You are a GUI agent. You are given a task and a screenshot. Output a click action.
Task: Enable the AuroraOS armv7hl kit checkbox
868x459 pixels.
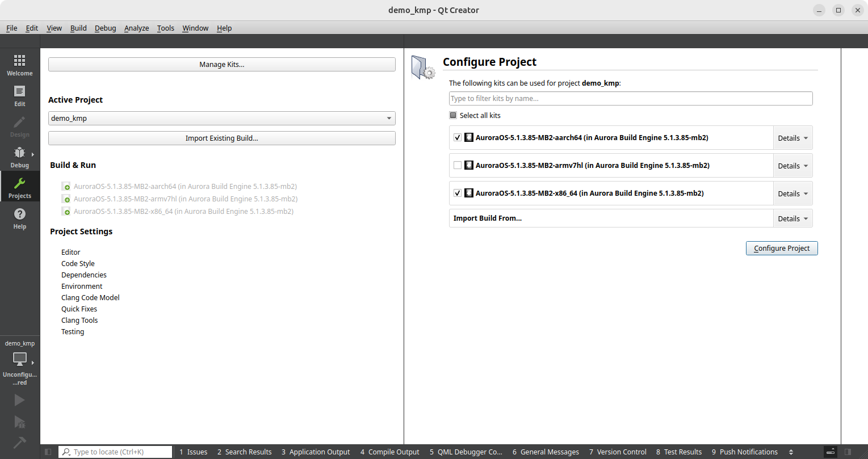coord(458,166)
